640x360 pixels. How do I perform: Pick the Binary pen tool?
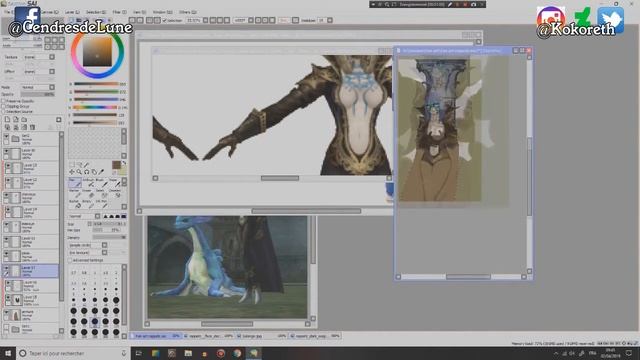tap(88, 204)
